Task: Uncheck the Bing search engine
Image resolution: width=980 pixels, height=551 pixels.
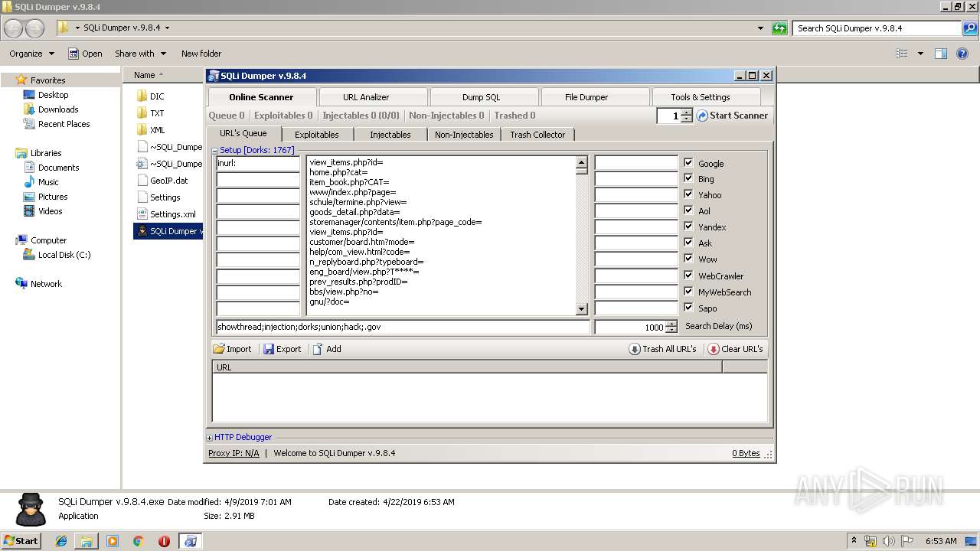Action: (x=688, y=178)
